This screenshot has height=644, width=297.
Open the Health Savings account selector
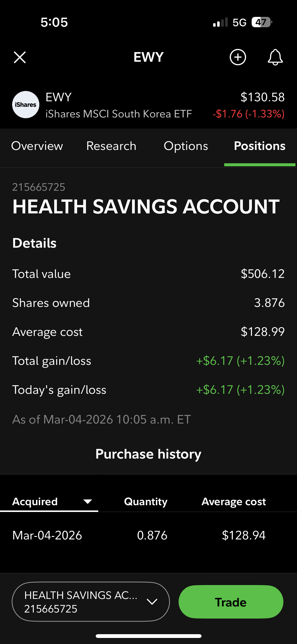[x=81, y=602]
